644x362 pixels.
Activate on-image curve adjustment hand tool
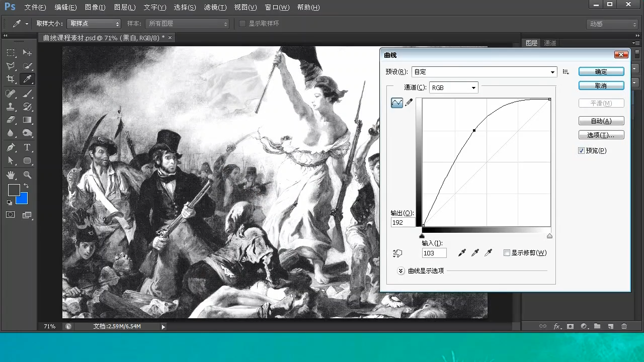[398, 253]
